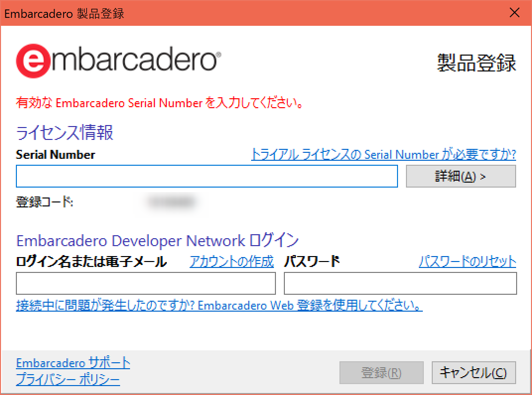
Task: Expand details with 詳細(A) button
Action: (x=461, y=176)
